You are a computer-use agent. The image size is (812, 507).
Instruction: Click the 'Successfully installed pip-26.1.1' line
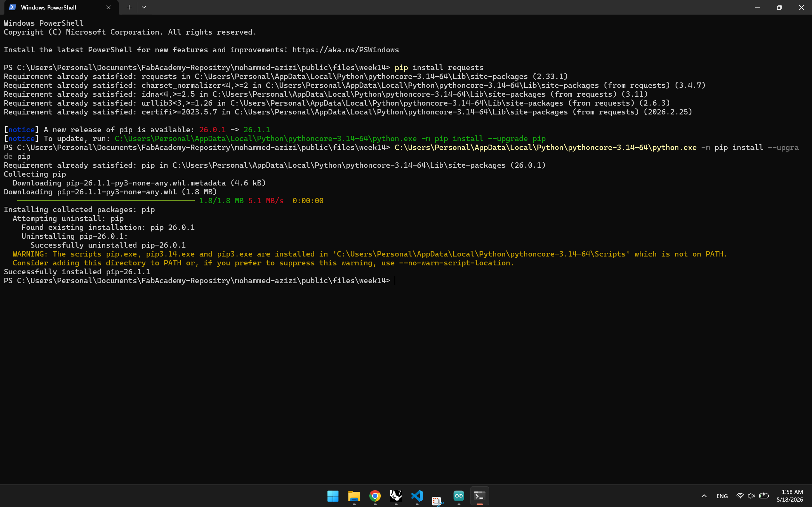[x=77, y=272]
